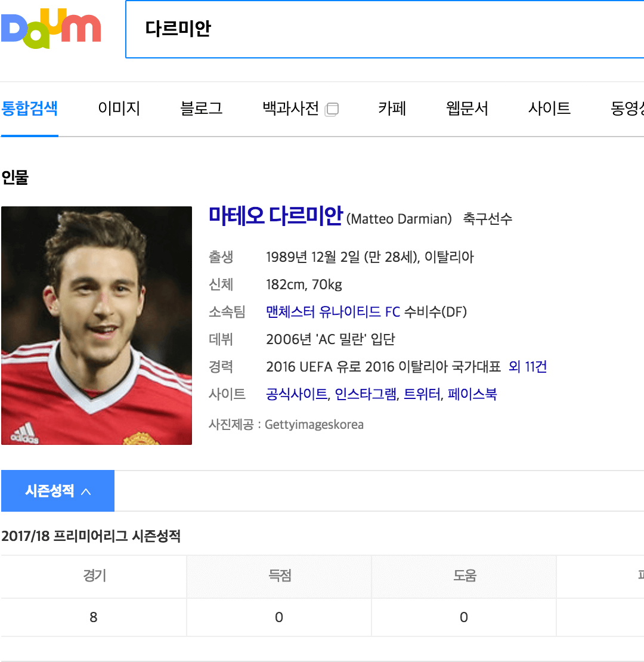
Task: Click the 경기 column header
Action: tap(95, 576)
